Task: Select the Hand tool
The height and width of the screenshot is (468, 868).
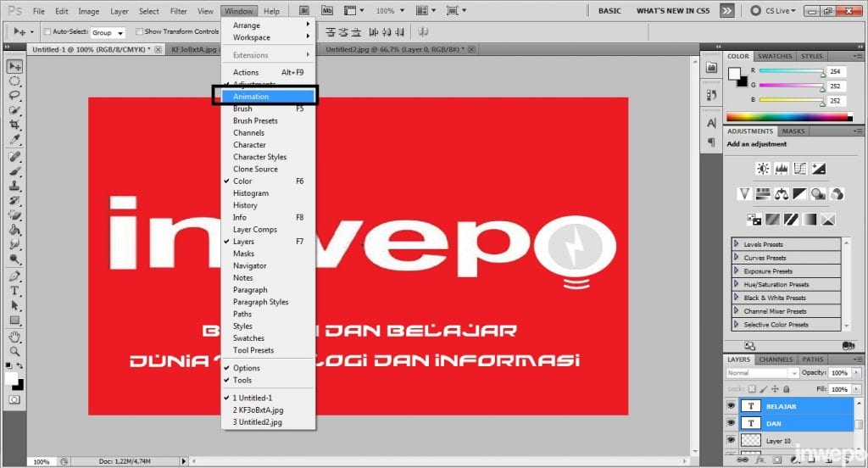Action: (x=15, y=337)
